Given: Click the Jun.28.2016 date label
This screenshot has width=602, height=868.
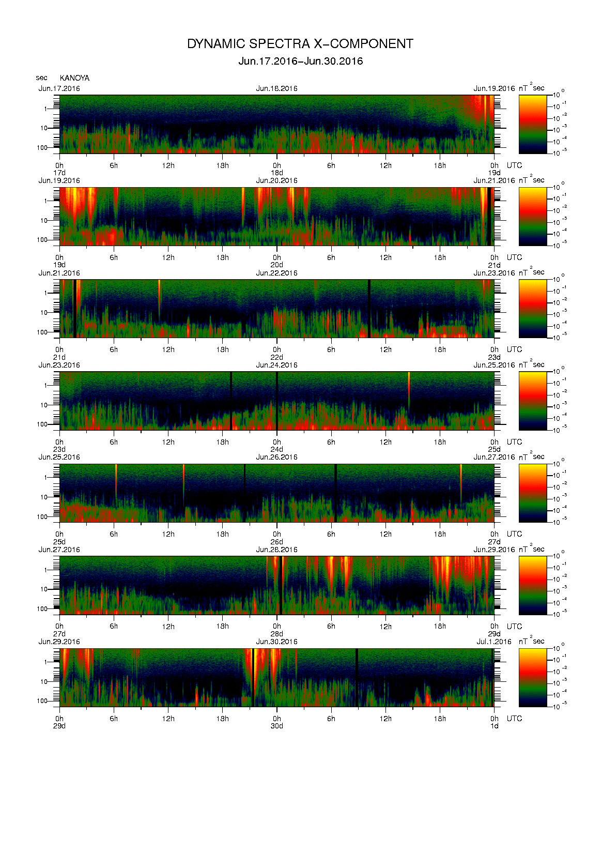Looking at the screenshot, I should [276, 550].
